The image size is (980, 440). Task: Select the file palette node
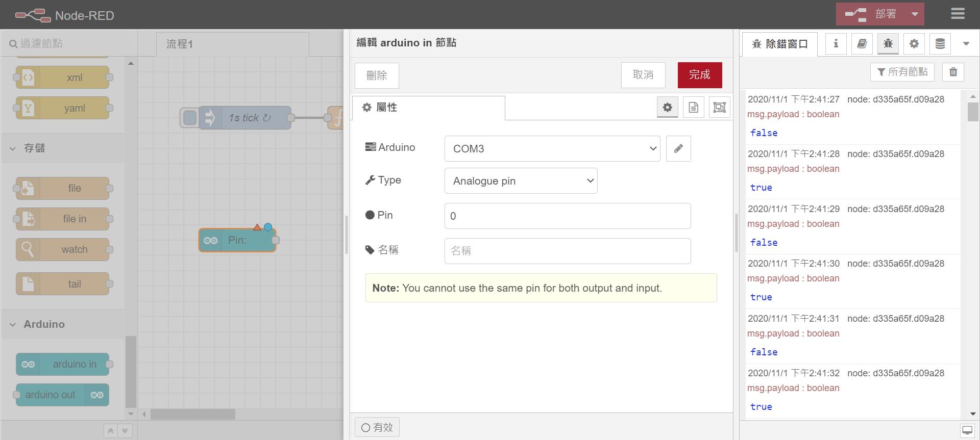click(62, 188)
